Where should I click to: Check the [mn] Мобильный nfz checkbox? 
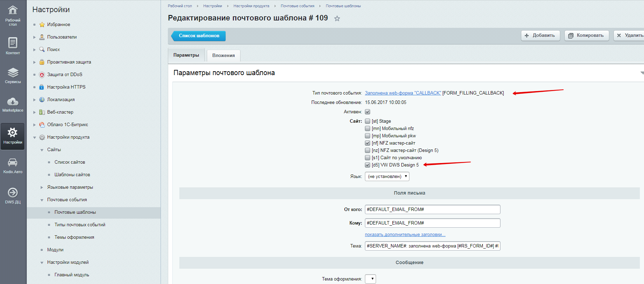click(x=367, y=129)
